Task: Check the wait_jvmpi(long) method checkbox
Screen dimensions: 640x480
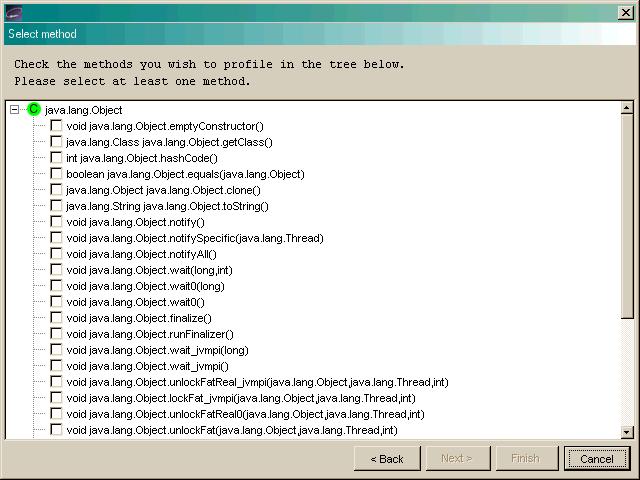Action: (56, 350)
